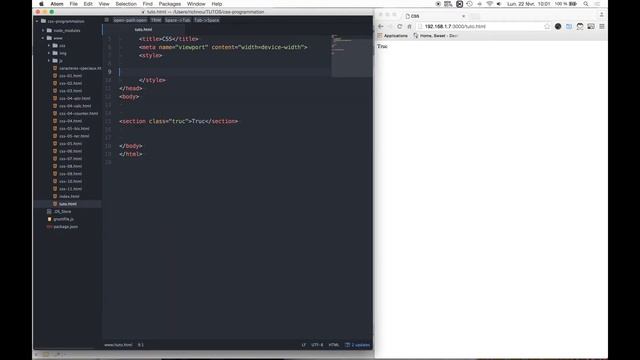The image size is (640, 360).
Task: Open css-02.html in the tree view
Action: point(70,83)
